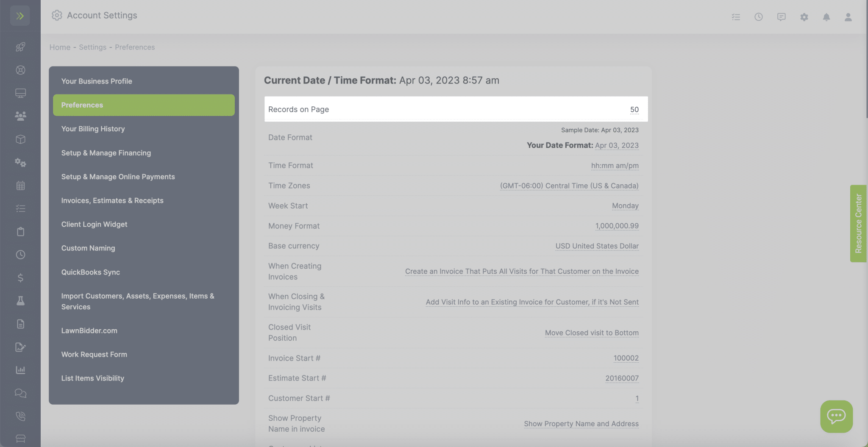The image size is (868, 447).
Task: Open the chat bubbles messaging icon
Action: tap(20, 393)
